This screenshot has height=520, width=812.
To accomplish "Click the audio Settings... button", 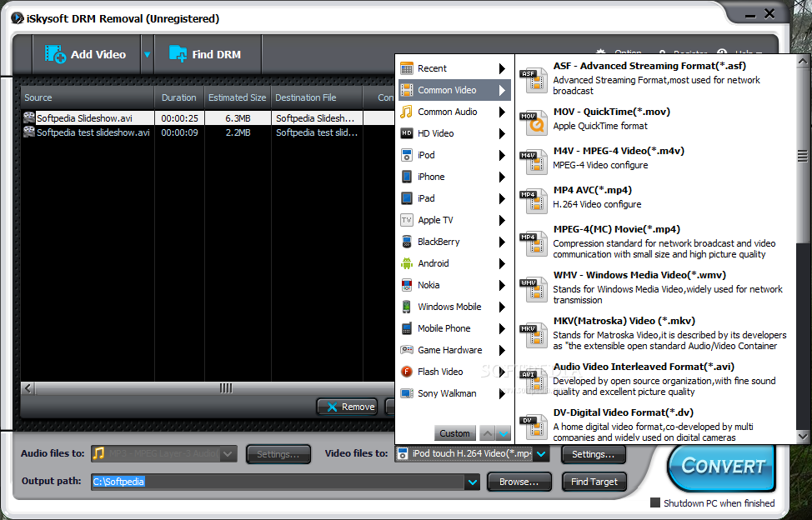I will (278, 454).
